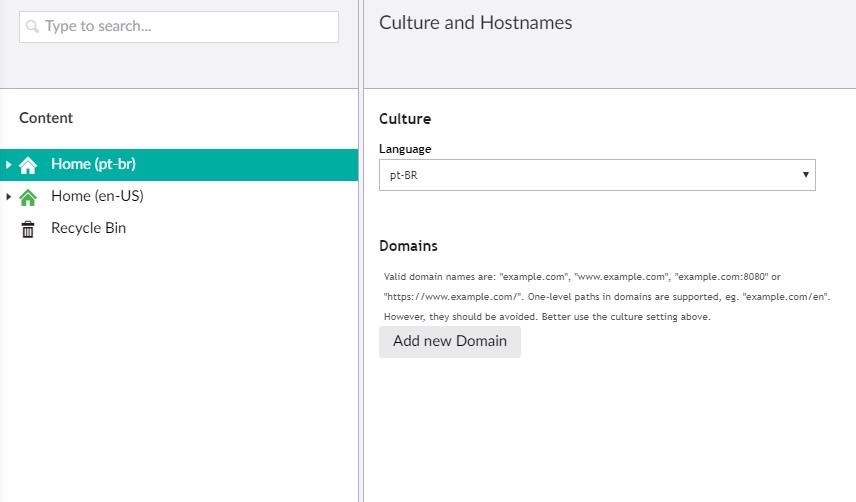Open the Language dropdown showing pt-BR

tap(597, 175)
